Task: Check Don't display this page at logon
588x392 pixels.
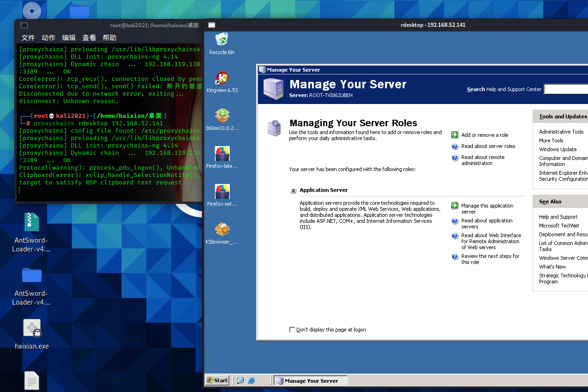Action: pos(292,330)
